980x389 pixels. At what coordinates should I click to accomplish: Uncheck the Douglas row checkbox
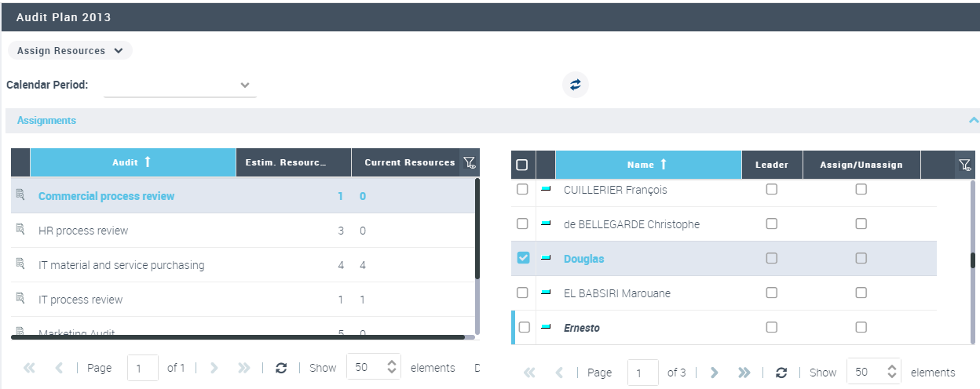(523, 258)
